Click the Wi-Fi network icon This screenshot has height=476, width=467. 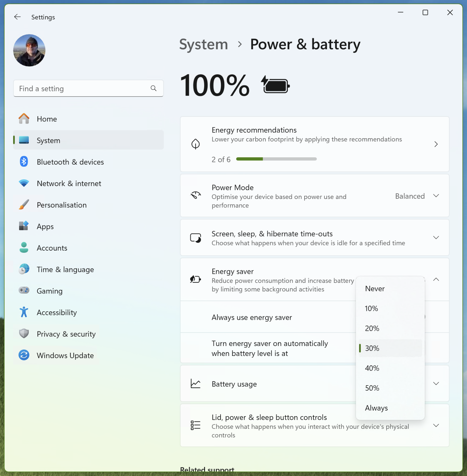click(24, 183)
